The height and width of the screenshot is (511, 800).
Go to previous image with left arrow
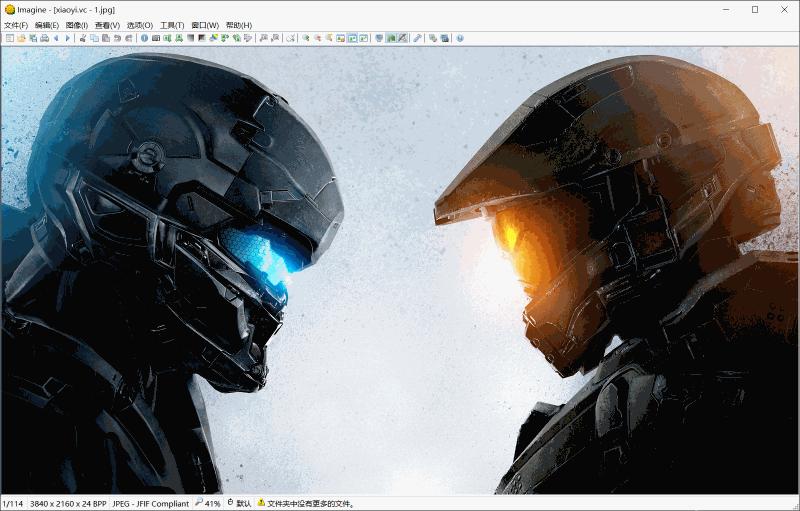pos(56,38)
